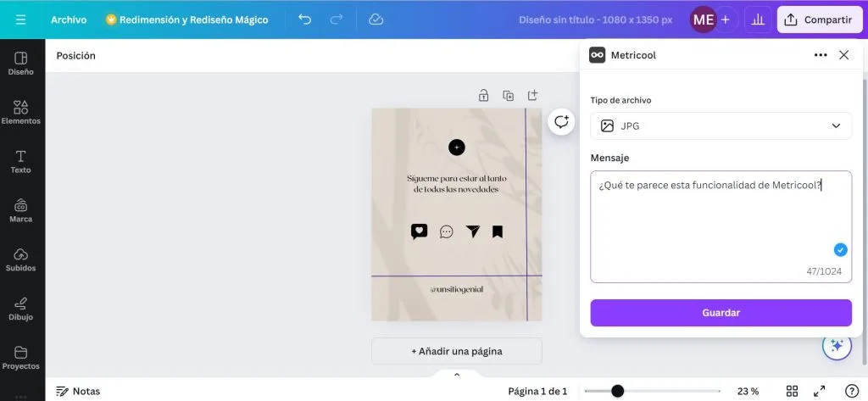This screenshot has width=868, height=401.
Task: Select the Texto tool in sidebar
Action: tap(21, 161)
